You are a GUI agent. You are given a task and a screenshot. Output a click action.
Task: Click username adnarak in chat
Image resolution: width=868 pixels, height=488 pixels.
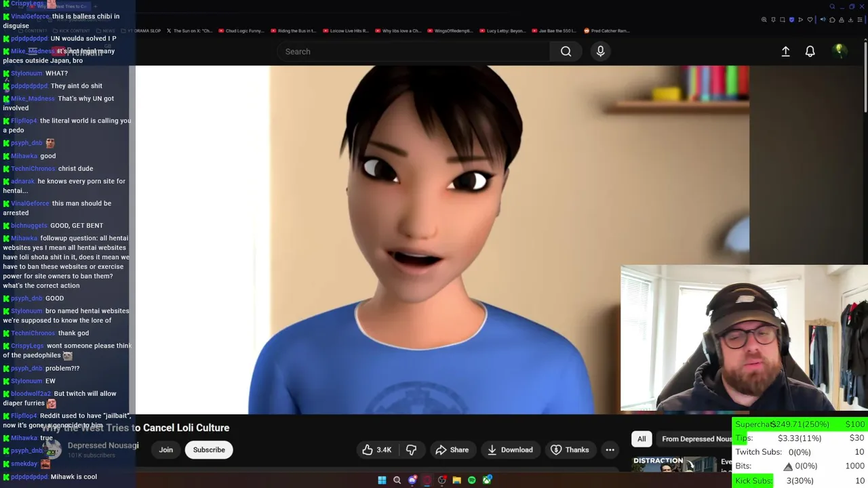(22, 182)
